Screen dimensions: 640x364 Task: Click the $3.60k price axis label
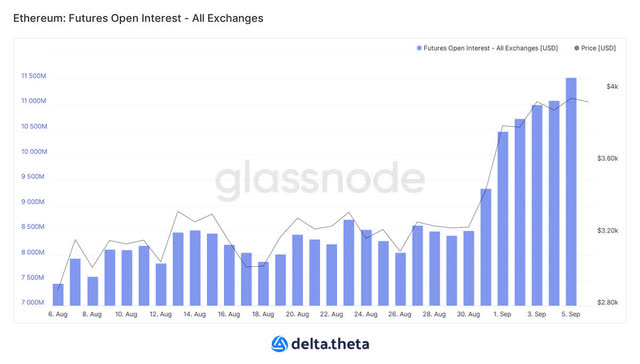point(608,158)
